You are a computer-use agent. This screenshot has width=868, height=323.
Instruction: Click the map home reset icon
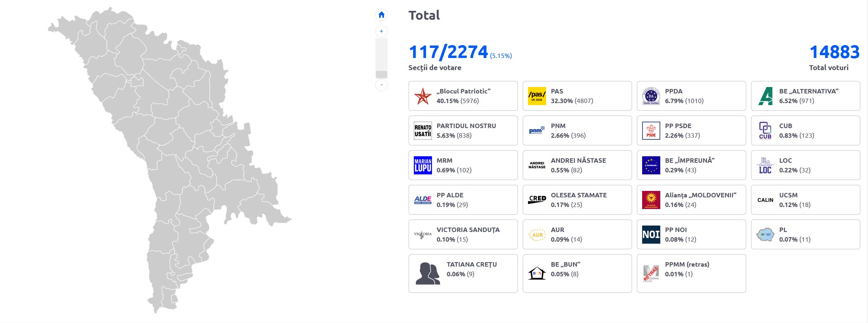click(x=381, y=15)
